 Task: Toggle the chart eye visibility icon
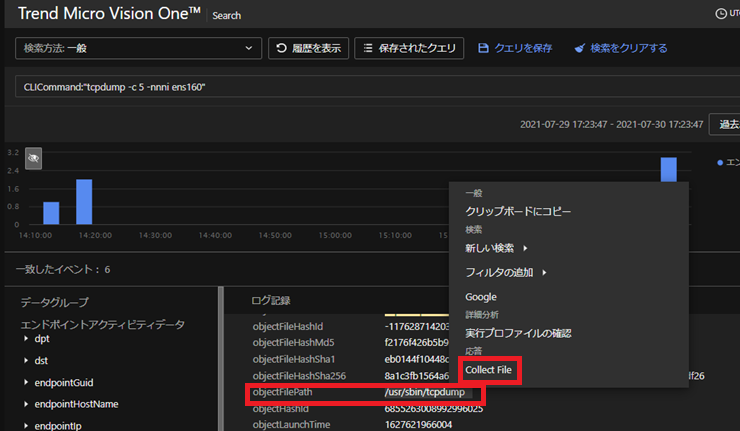[x=33, y=158]
